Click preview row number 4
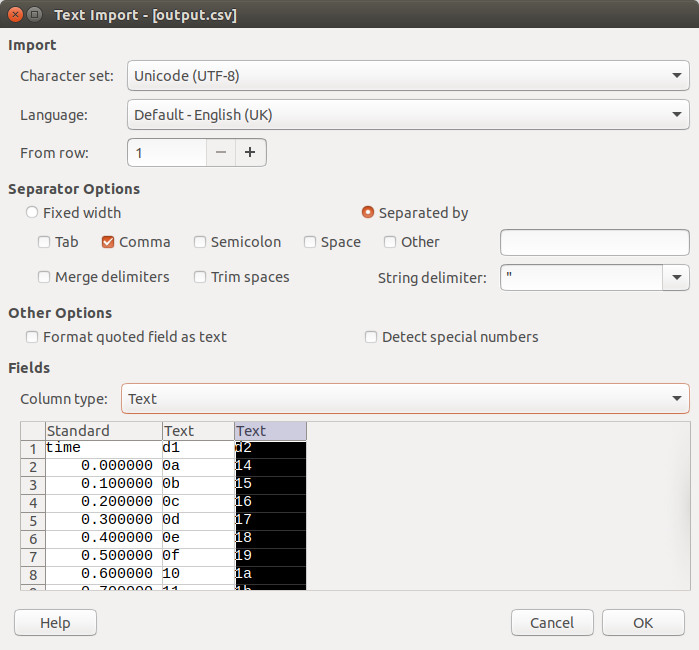This screenshot has height=650, width=699. (33, 503)
